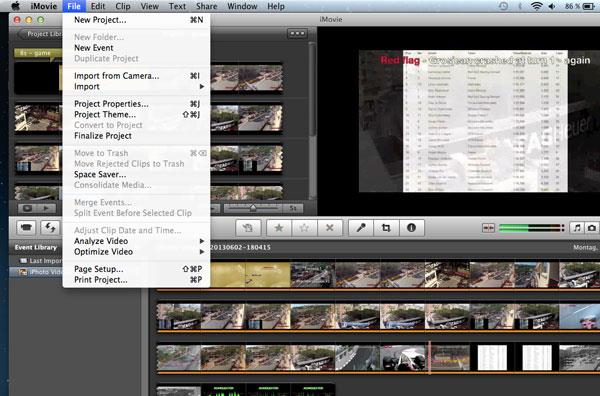Mark selection as favorite with star

(x=279, y=228)
